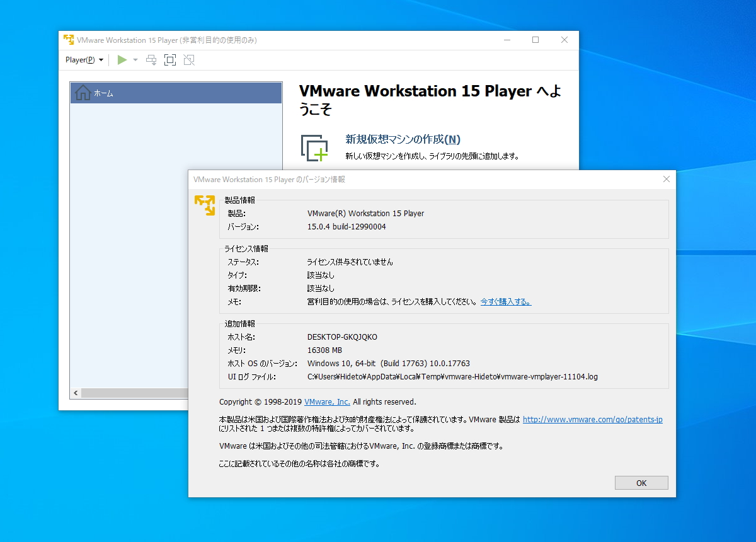This screenshot has height=542, width=756.
Task: Click the Send Ctrl+Alt+Del icon
Action: 151,60
